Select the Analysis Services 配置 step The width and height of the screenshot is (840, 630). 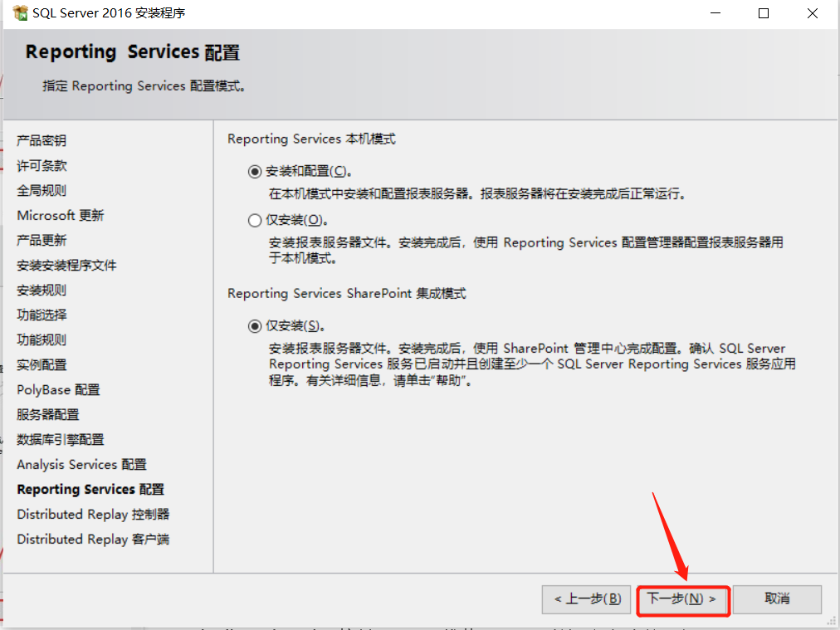80,464
